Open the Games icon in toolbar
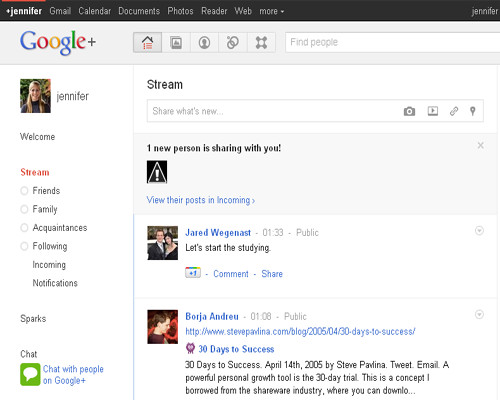The height and width of the screenshot is (400, 500). (261, 42)
